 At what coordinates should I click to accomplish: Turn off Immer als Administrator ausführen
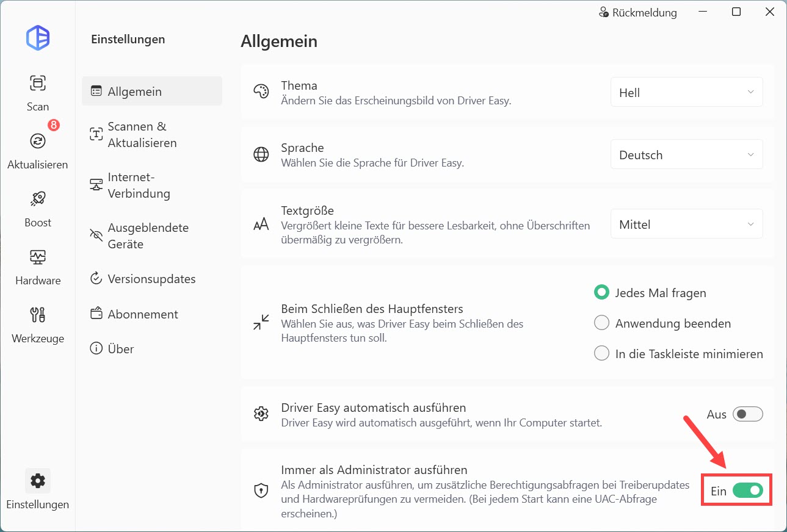(x=748, y=491)
